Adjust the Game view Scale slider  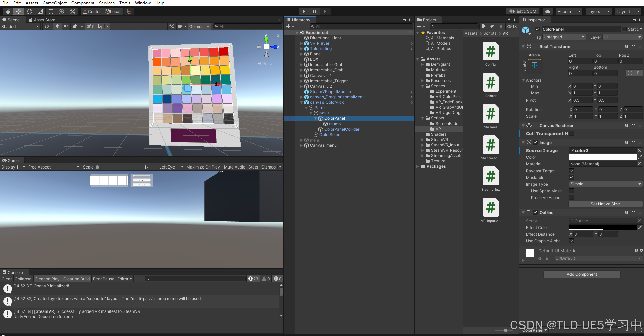pos(119,167)
